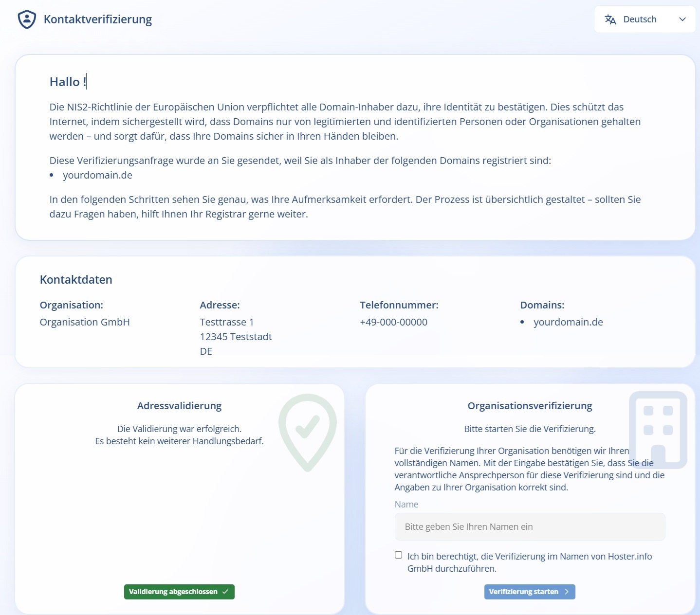Click the '12345 Teststadt' address line
This screenshot has width=700, height=615.
236,337
